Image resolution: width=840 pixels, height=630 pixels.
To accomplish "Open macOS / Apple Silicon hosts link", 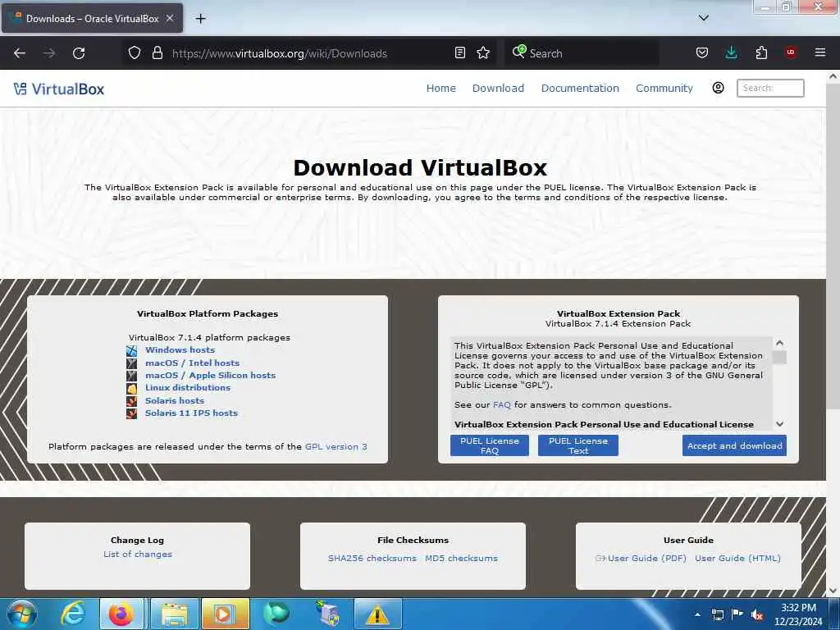I will [x=210, y=375].
